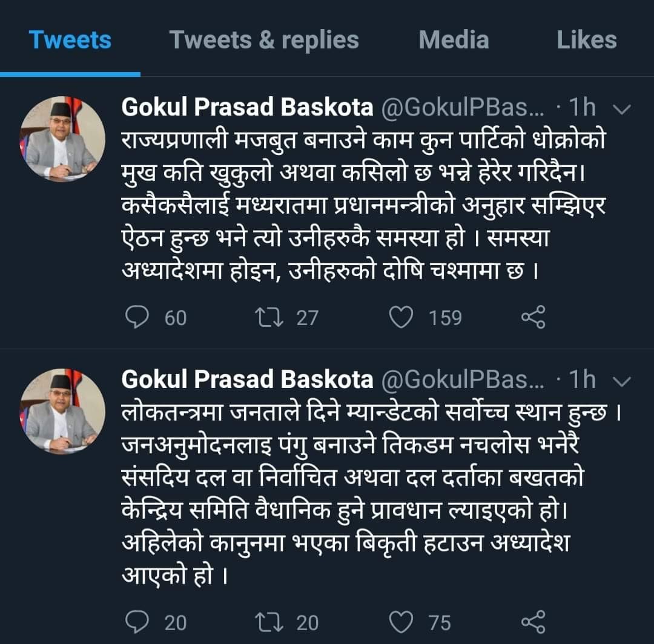654x644 pixels.
Task: Open the second tweet's dropdown arrow menu
Action: (x=622, y=381)
